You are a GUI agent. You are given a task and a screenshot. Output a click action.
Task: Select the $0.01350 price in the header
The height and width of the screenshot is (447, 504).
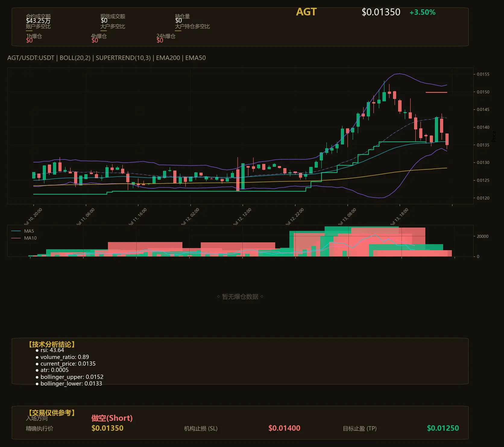point(381,12)
